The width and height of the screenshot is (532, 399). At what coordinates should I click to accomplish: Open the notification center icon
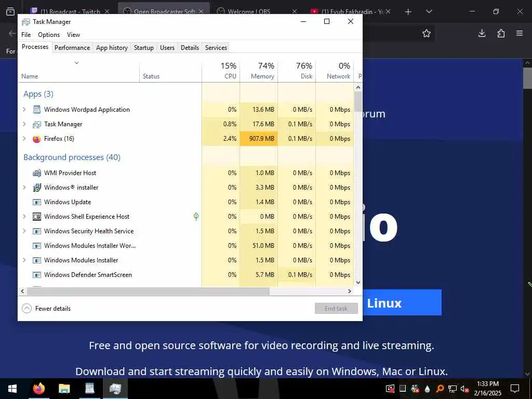tap(515, 389)
